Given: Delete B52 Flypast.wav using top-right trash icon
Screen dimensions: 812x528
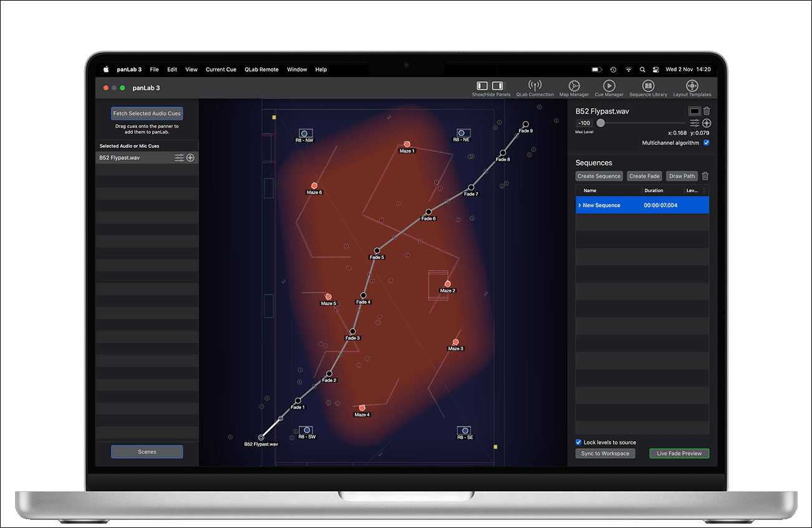Looking at the screenshot, I should click(x=707, y=110).
